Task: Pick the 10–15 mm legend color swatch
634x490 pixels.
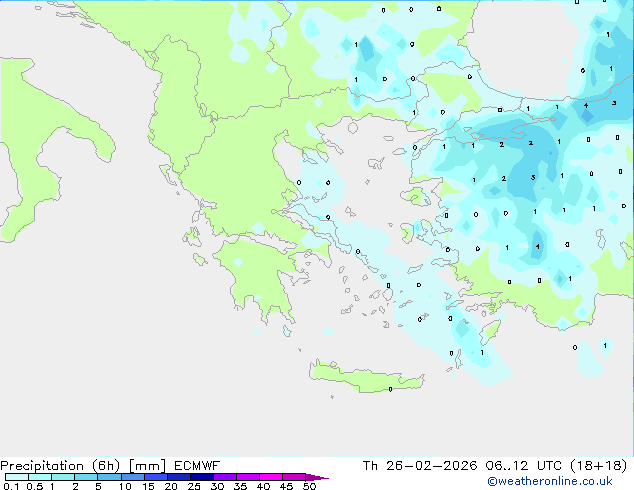Action: pyautogui.click(x=132, y=477)
